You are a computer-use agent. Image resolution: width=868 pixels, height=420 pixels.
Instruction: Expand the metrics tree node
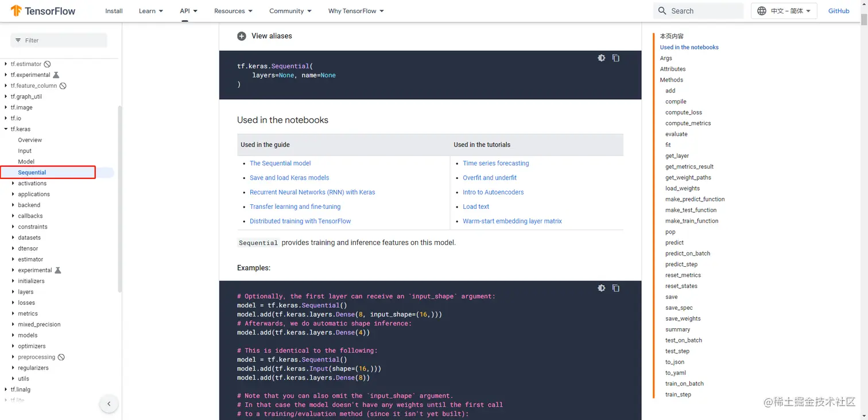click(13, 314)
